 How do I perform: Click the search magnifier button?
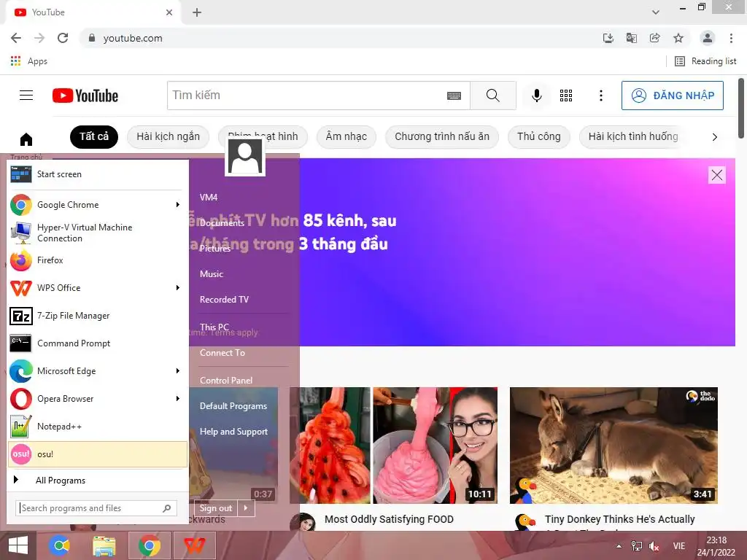[x=492, y=96]
